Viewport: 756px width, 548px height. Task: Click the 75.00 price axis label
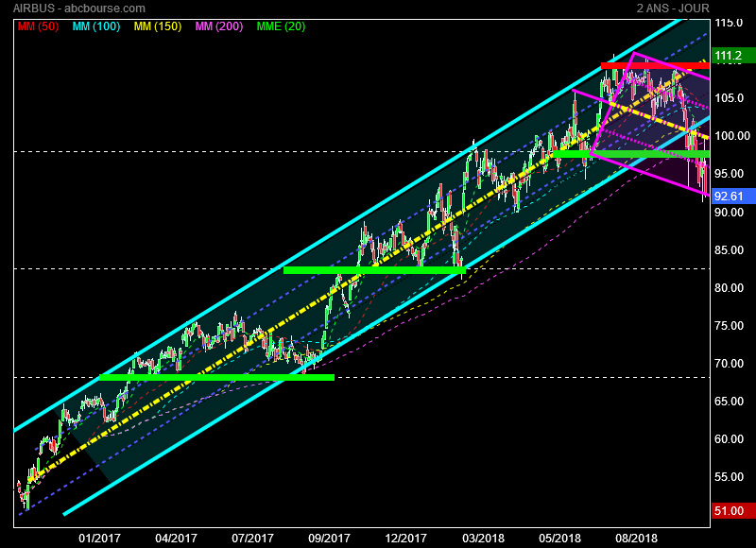(x=729, y=326)
